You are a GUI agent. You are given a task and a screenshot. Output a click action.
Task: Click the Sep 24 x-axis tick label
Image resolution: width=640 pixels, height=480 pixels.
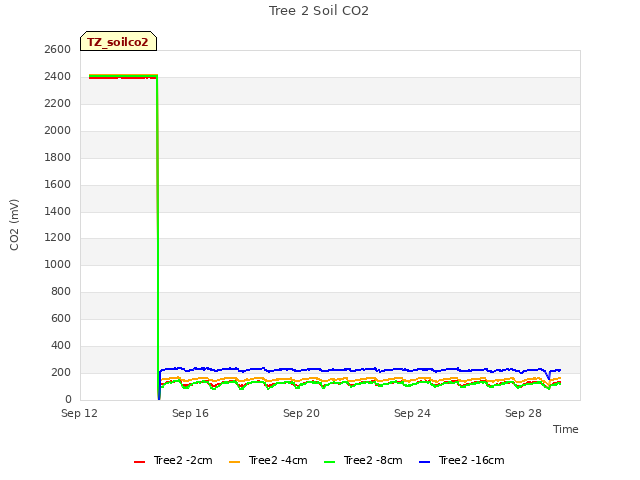pos(412,413)
